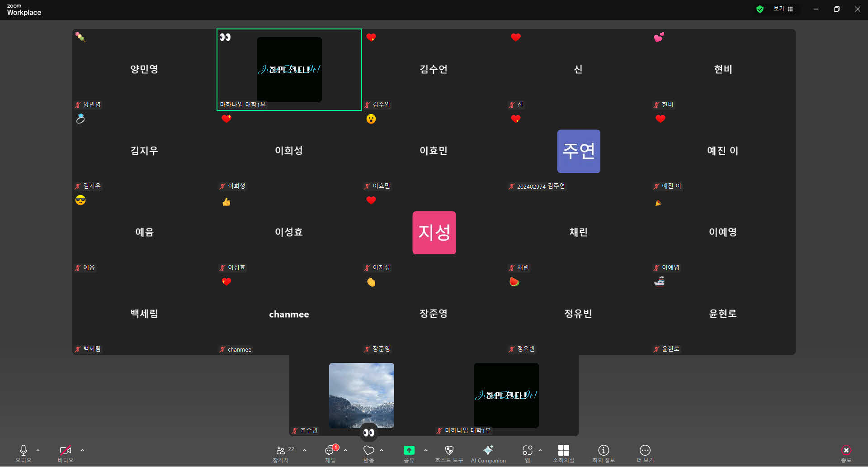
Task: Minimize the Zoom Workplace window
Action: coord(816,9)
